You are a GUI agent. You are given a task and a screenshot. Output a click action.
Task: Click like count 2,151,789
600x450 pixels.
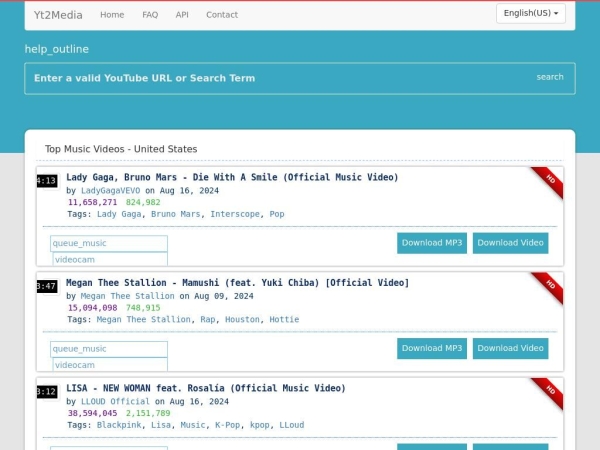tap(148, 413)
